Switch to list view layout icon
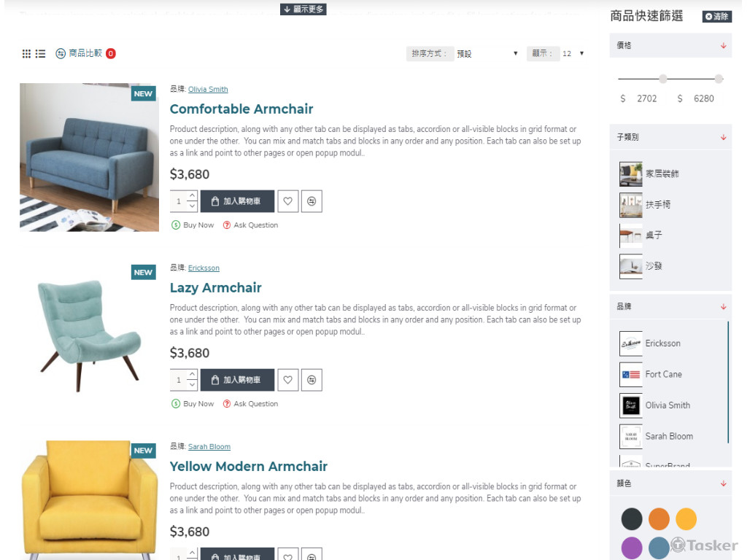750x560 pixels. click(41, 53)
